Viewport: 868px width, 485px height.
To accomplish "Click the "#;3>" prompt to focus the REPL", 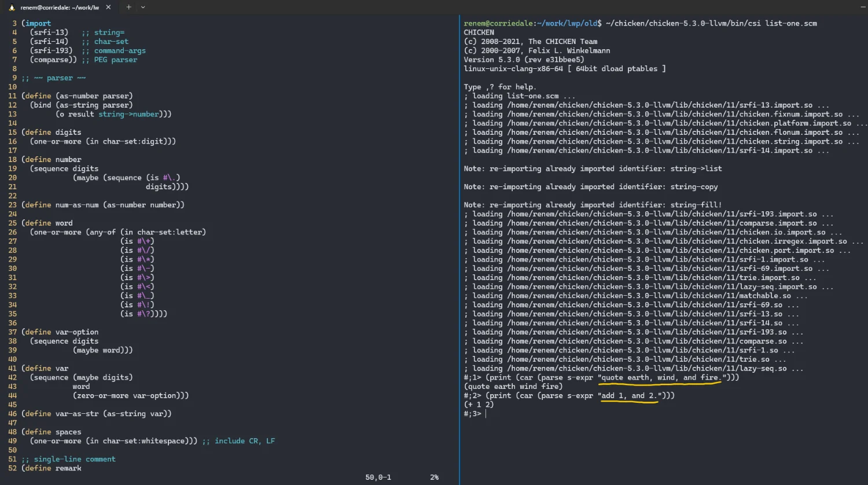I will (x=472, y=414).
